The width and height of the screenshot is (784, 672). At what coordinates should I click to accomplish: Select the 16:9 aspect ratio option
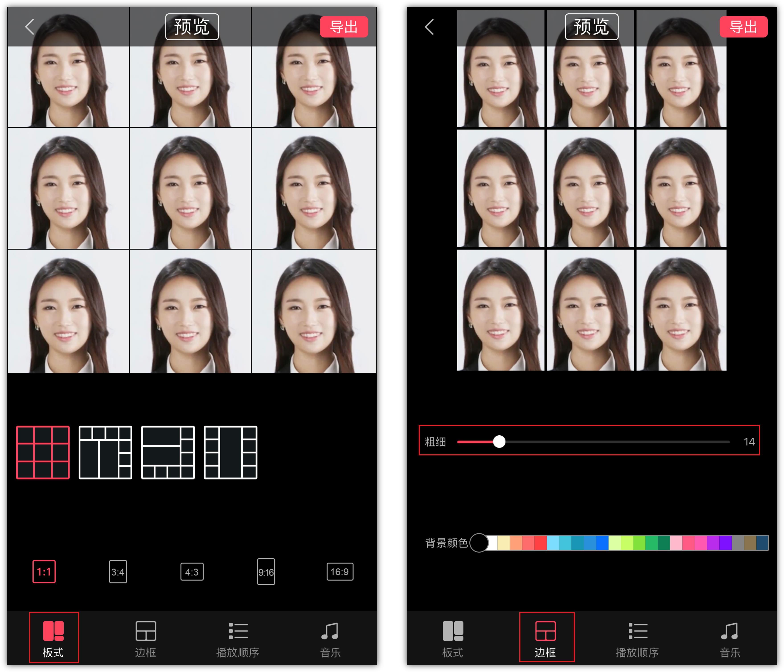(x=340, y=572)
